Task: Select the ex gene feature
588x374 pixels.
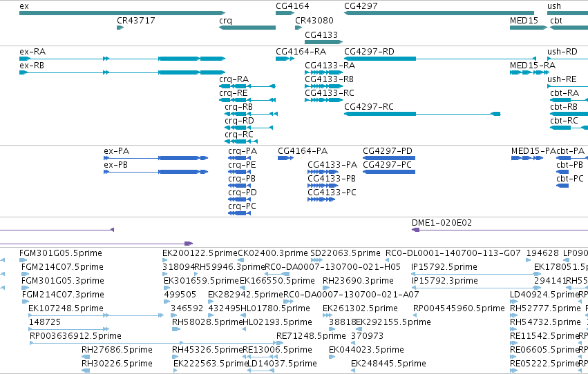Action: (x=122, y=13)
